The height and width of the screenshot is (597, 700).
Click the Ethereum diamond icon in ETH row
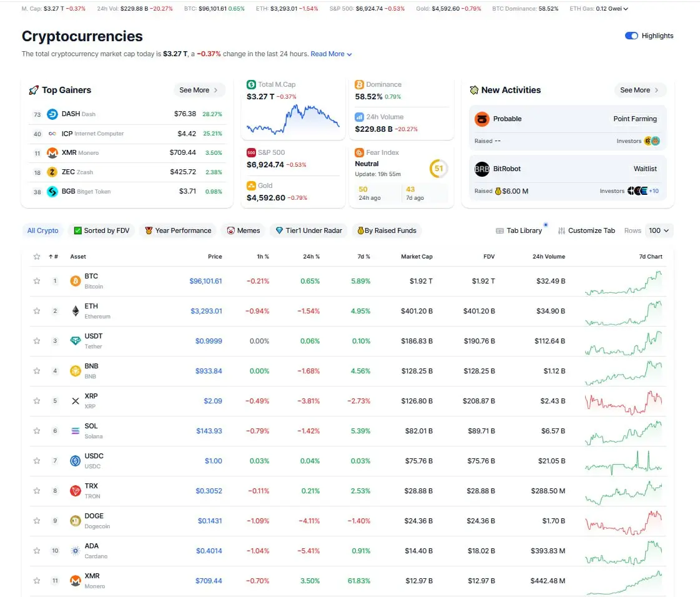(76, 311)
